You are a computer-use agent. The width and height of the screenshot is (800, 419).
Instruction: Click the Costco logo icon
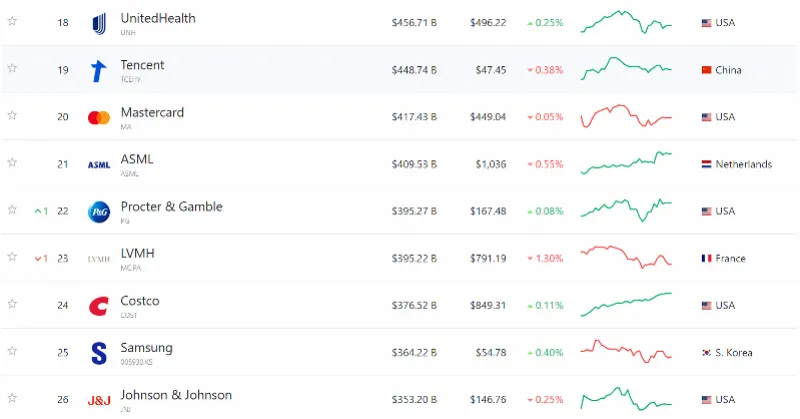[98, 306]
